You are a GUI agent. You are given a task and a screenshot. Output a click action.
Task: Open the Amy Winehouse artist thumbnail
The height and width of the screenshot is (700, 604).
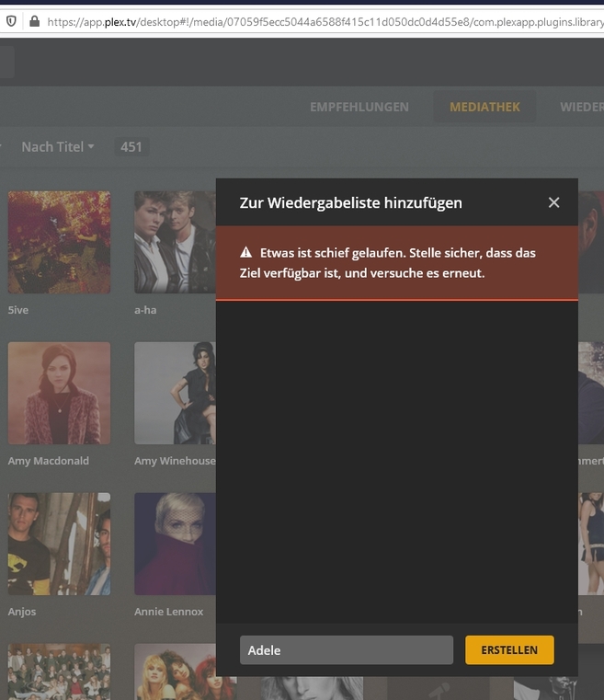click(175, 393)
